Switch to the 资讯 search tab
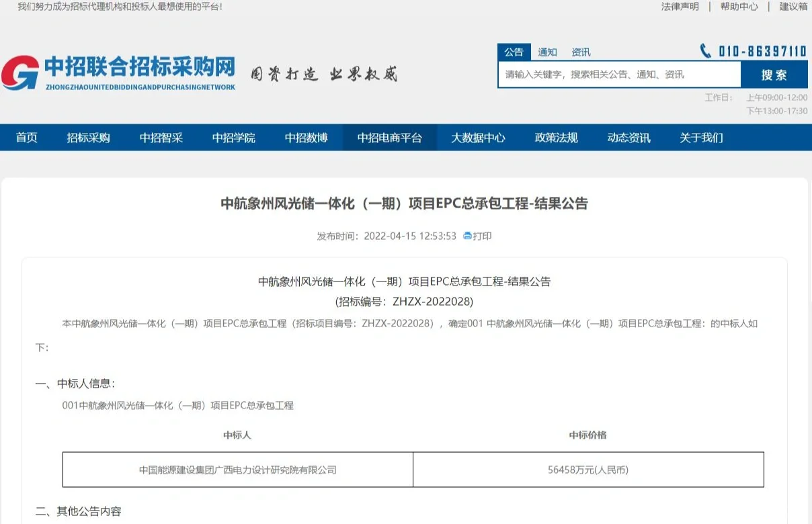Image resolution: width=812 pixels, height=524 pixels. 582,52
